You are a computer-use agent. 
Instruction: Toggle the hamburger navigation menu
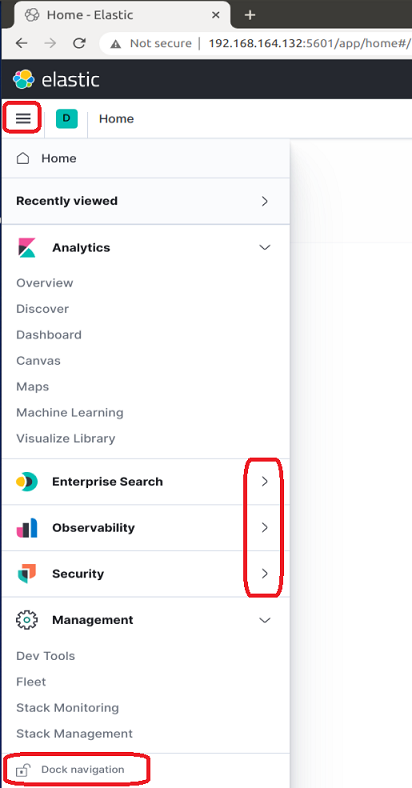[x=23, y=119]
